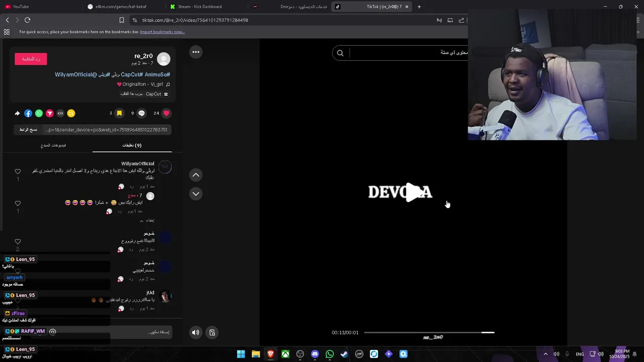
Task: Open the three-dot more options menu
Action: (x=196, y=52)
